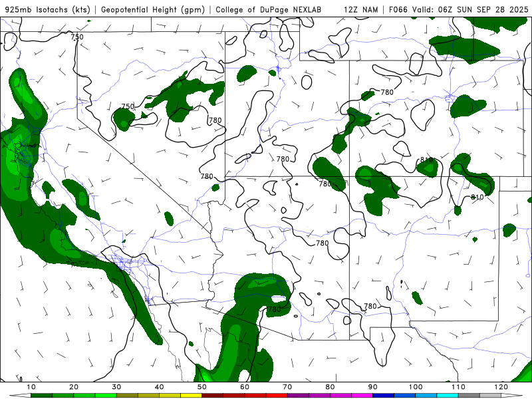Click the '810' contour label below the right green patch
532x399 pixels.
[477, 197]
